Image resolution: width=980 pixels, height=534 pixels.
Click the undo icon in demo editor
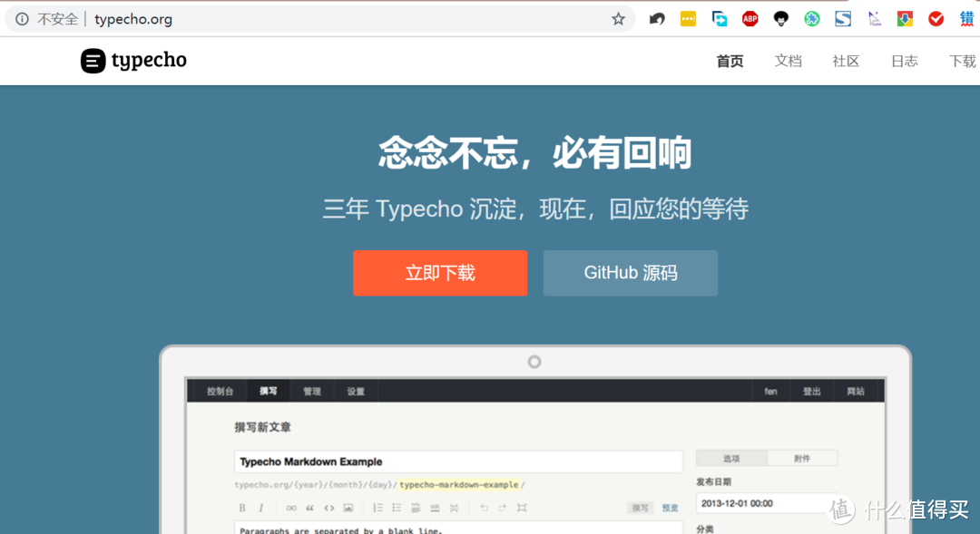tap(484, 508)
